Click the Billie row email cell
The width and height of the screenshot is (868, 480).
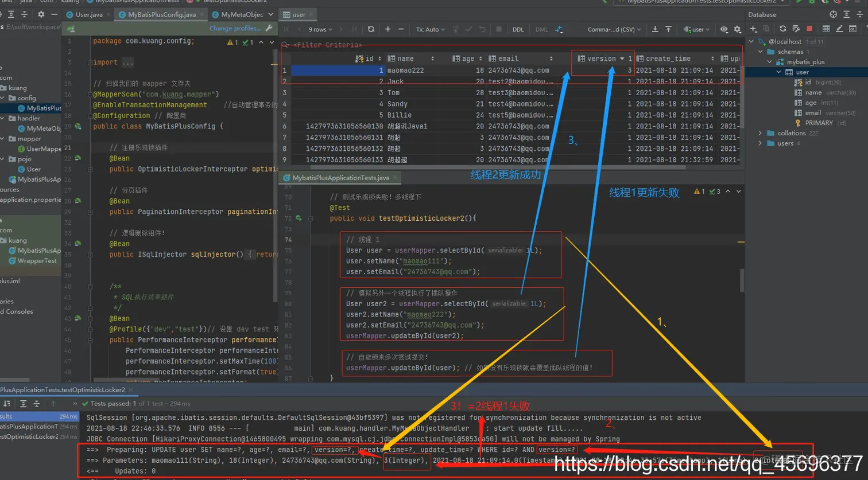point(521,115)
